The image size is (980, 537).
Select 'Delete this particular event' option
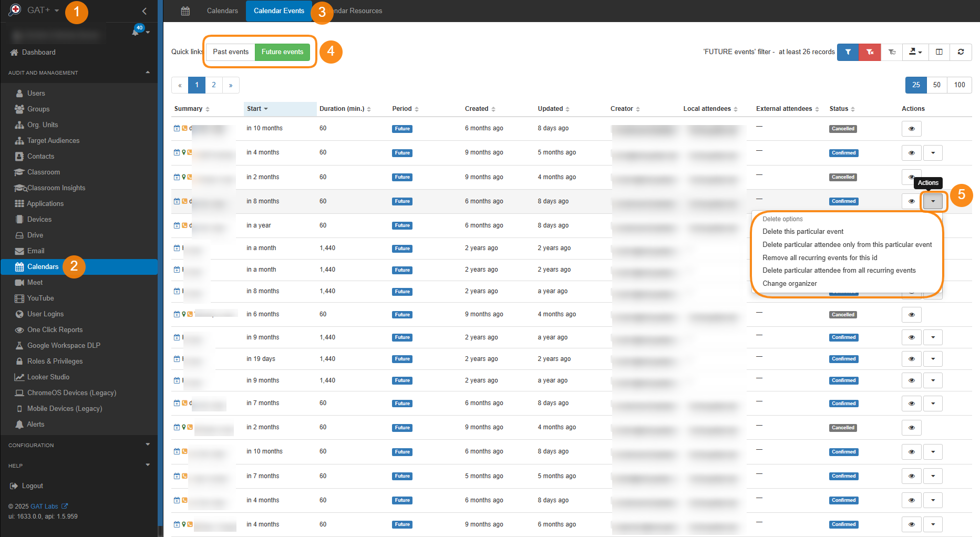coord(802,232)
